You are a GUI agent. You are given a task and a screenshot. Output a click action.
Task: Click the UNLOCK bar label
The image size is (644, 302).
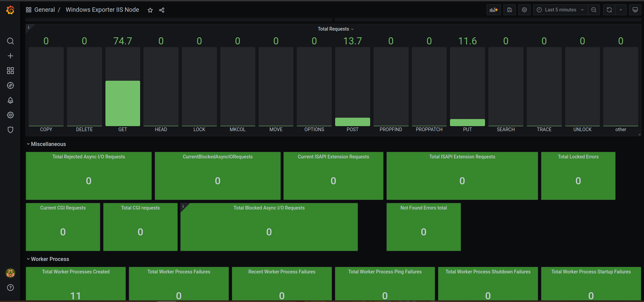tap(582, 129)
